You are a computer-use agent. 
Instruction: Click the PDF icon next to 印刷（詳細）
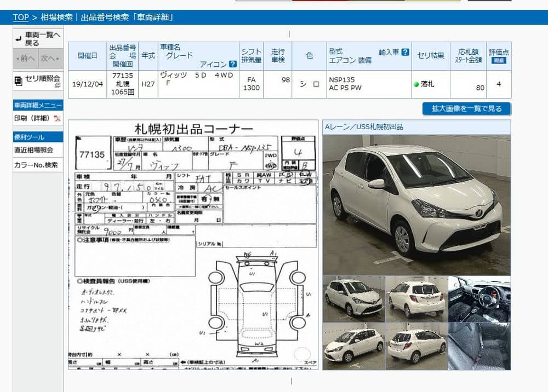pyautogui.click(x=57, y=118)
